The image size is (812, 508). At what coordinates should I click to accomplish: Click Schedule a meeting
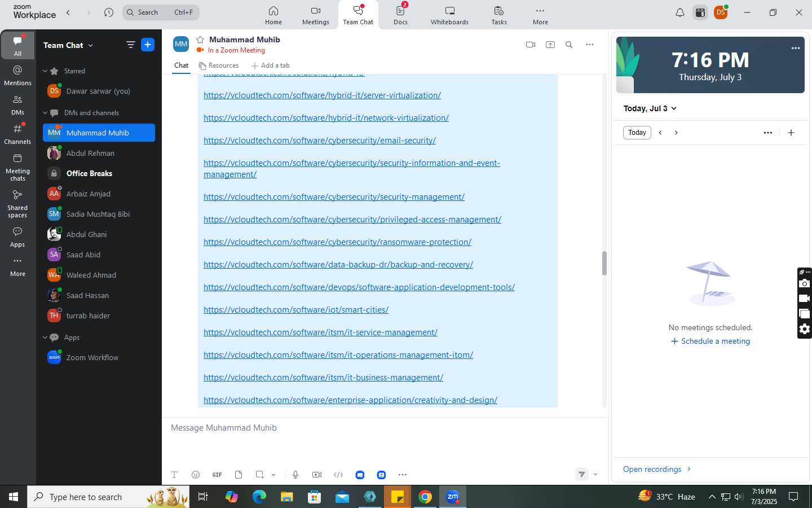(710, 341)
